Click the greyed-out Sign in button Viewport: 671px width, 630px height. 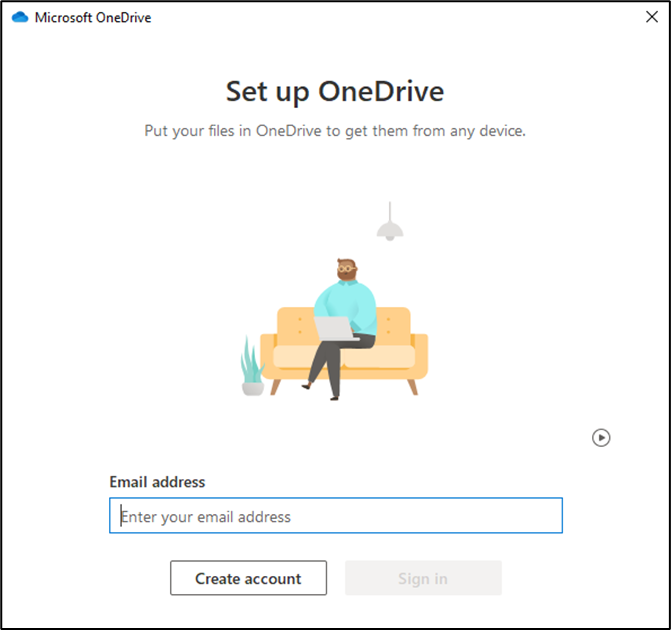pyautogui.click(x=423, y=578)
